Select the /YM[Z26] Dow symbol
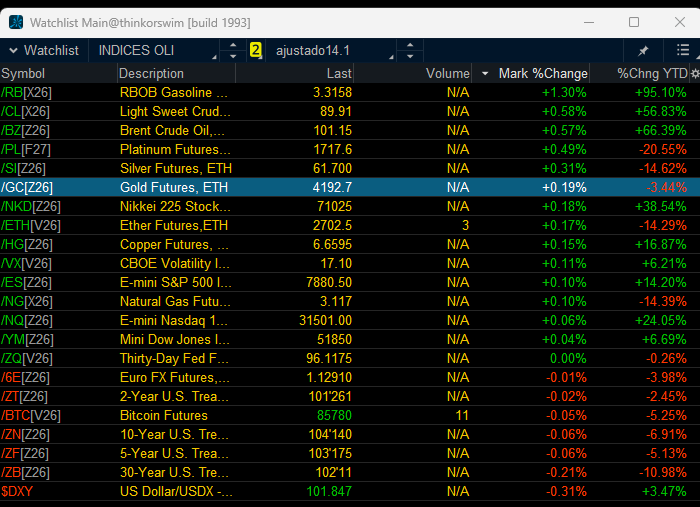This screenshot has width=700, height=507. coord(27,340)
